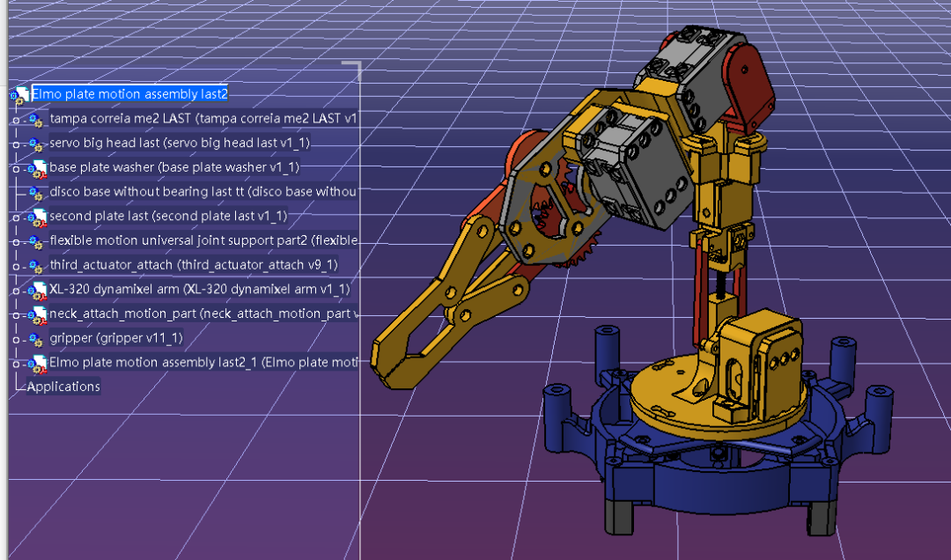
Task: Expand the XL-320 dynamixel arm node
Action: tap(17, 291)
